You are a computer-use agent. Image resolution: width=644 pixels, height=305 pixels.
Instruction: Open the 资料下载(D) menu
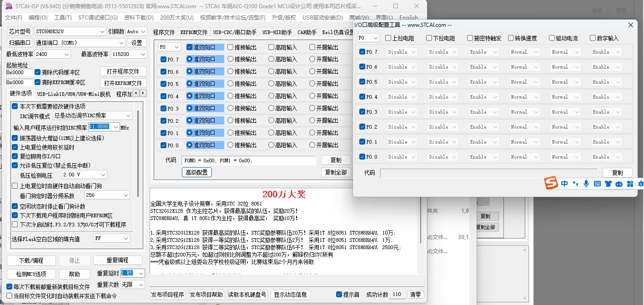[x=139, y=17]
